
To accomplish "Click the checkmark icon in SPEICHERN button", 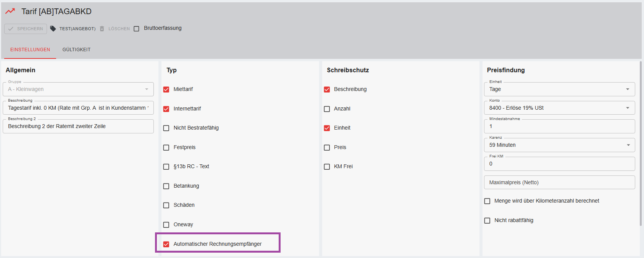I will (x=11, y=29).
